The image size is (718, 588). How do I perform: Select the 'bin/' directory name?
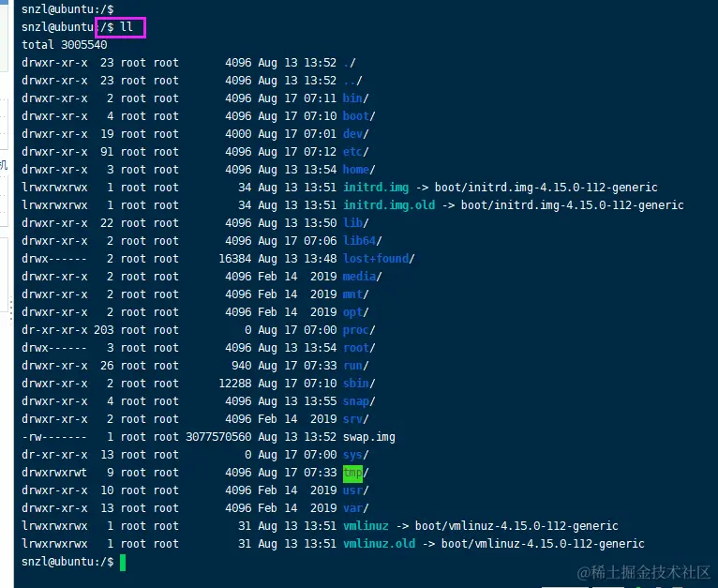tap(356, 98)
